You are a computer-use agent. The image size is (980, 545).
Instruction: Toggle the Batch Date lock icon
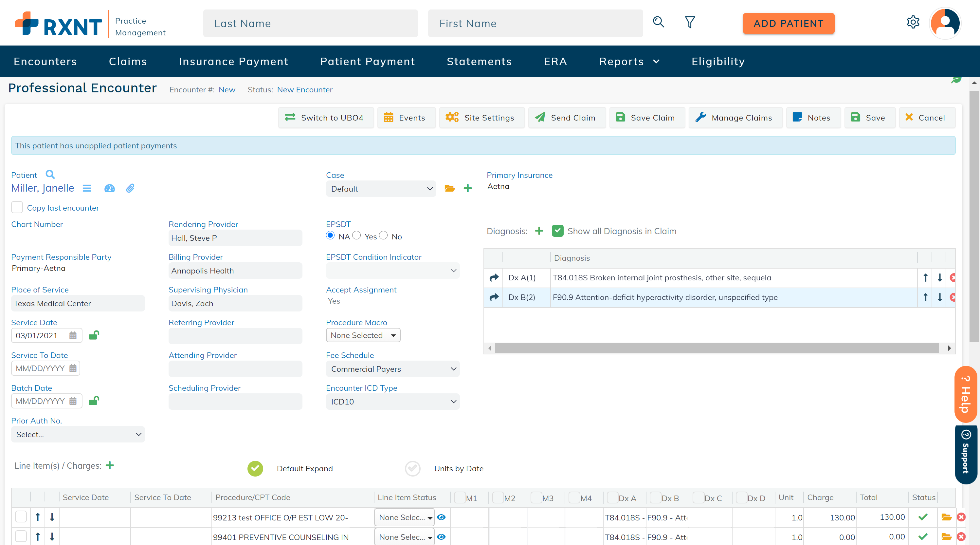click(94, 400)
